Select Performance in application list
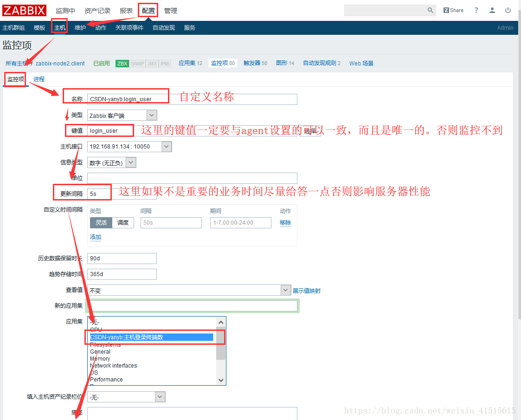521x420 pixels. click(106, 380)
